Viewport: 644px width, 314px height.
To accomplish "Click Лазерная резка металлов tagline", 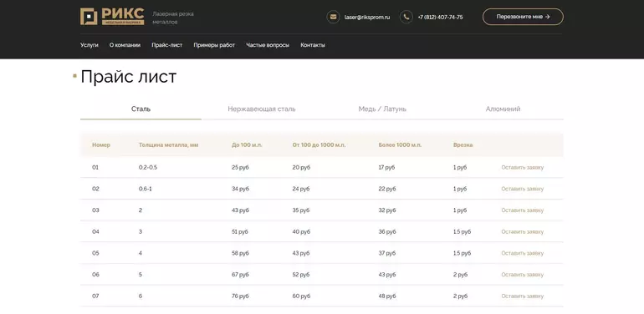I will tap(173, 18).
